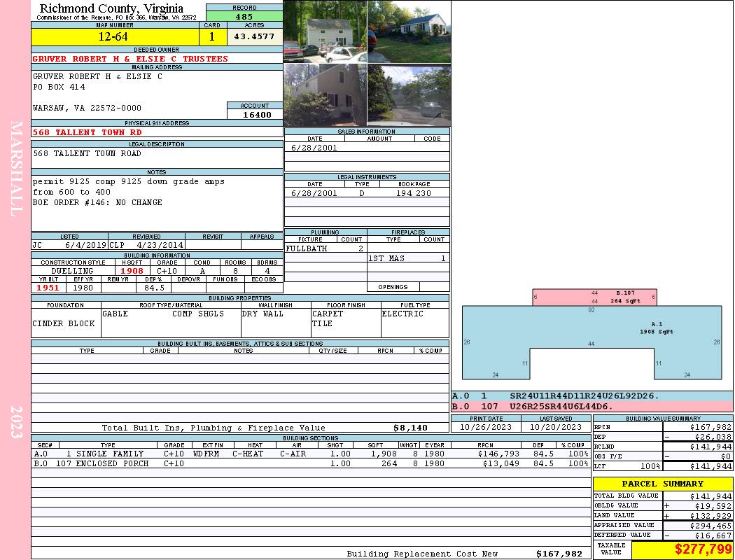Click the yellow PARCEL SUMMARY header

pyautogui.click(x=662, y=484)
